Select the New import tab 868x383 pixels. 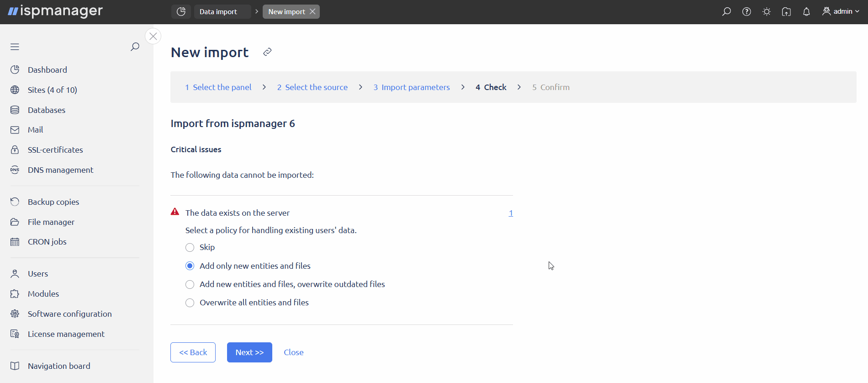pyautogui.click(x=286, y=11)
